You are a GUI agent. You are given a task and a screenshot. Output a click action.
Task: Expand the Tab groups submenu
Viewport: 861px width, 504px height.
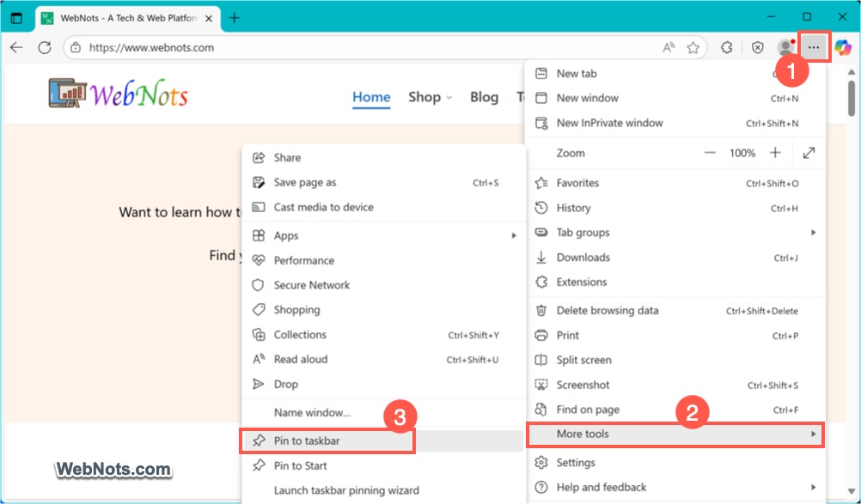point(583,232)
